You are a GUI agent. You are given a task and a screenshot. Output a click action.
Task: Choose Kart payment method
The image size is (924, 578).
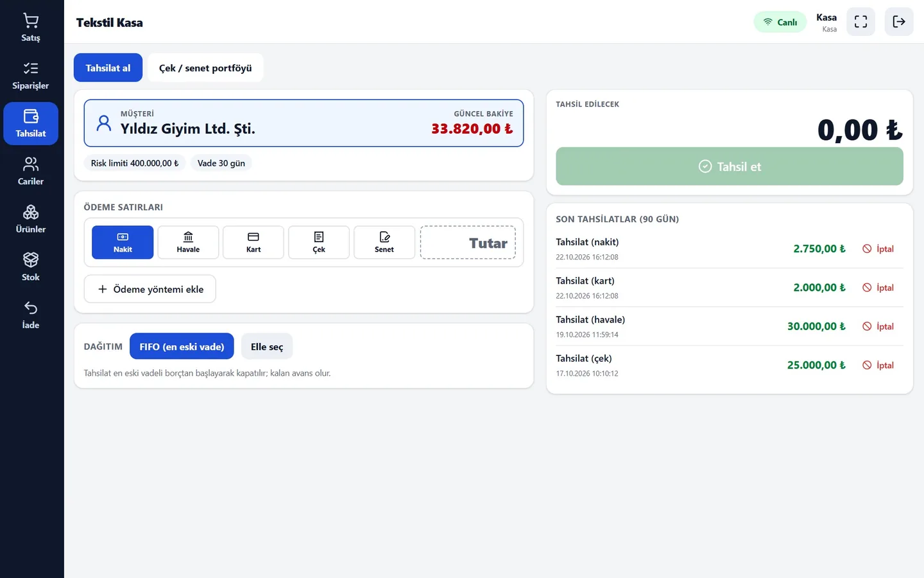pyautogui.click(x=253, y=242)
